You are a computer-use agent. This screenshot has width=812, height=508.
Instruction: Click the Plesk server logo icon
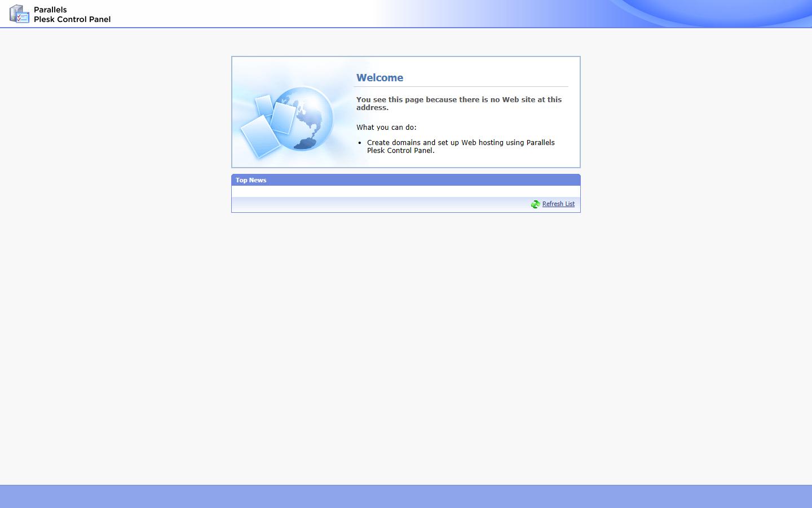pos(19,14)
